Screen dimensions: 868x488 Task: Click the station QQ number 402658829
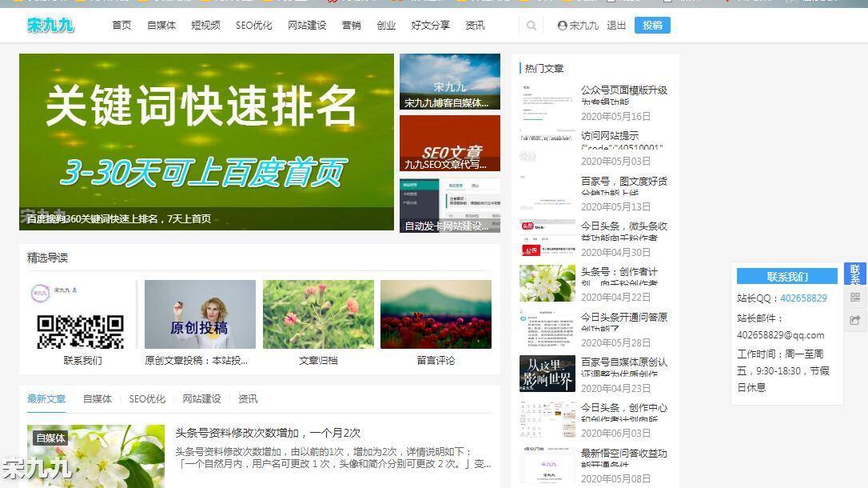click(x=803, y=298)
